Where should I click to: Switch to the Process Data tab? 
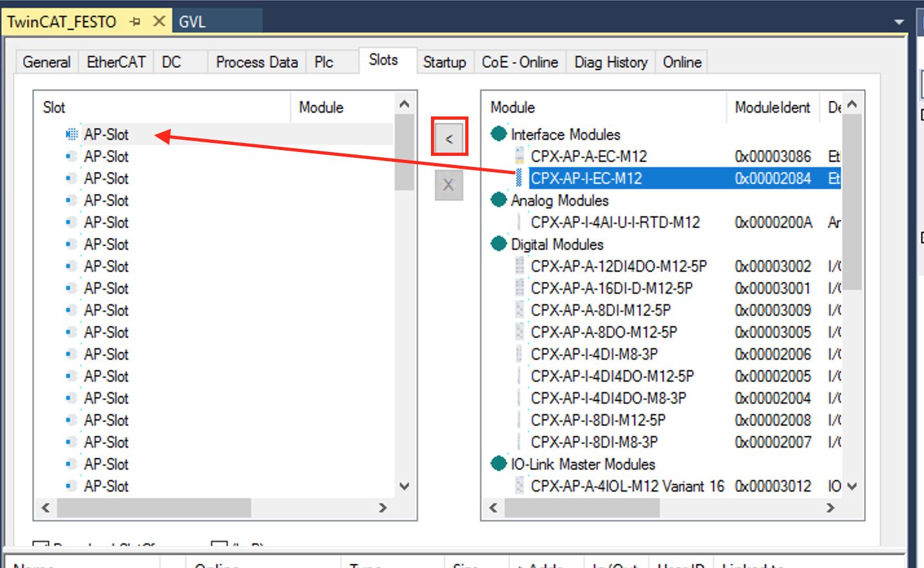257,62
